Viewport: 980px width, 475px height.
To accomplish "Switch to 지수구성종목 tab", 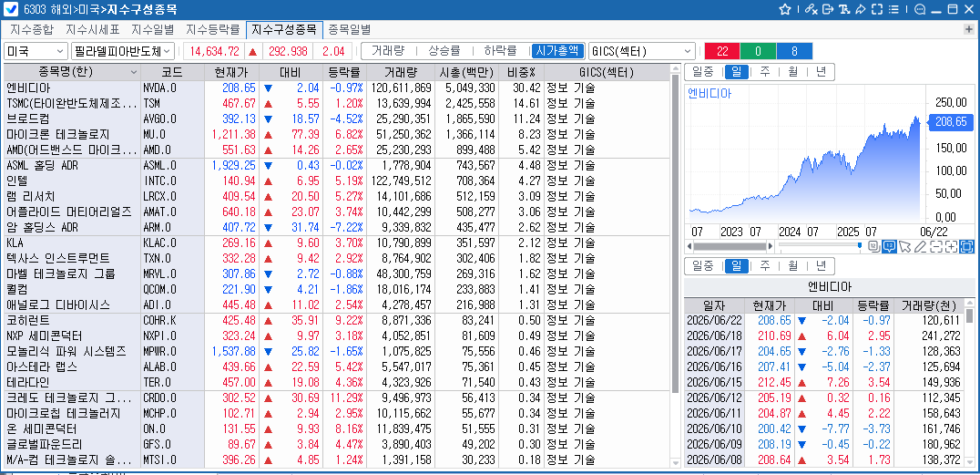I will click(284, 29).
